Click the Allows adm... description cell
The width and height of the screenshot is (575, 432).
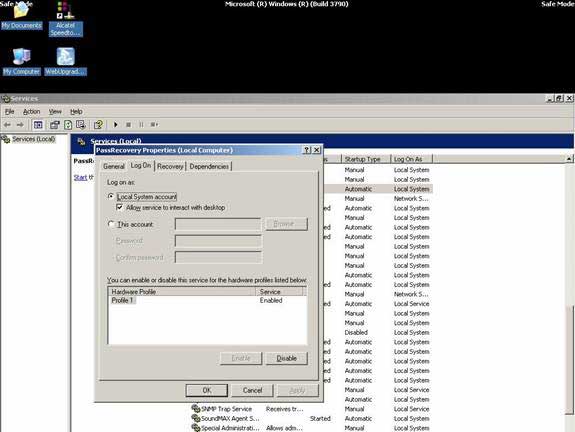(x=285, y=428)
